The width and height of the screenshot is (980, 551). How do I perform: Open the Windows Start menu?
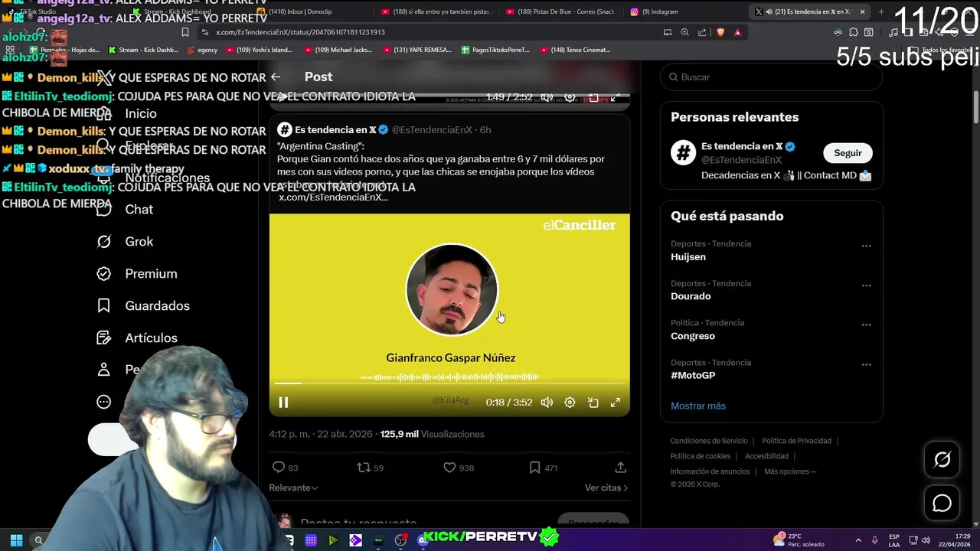click(x=16, y=540)
